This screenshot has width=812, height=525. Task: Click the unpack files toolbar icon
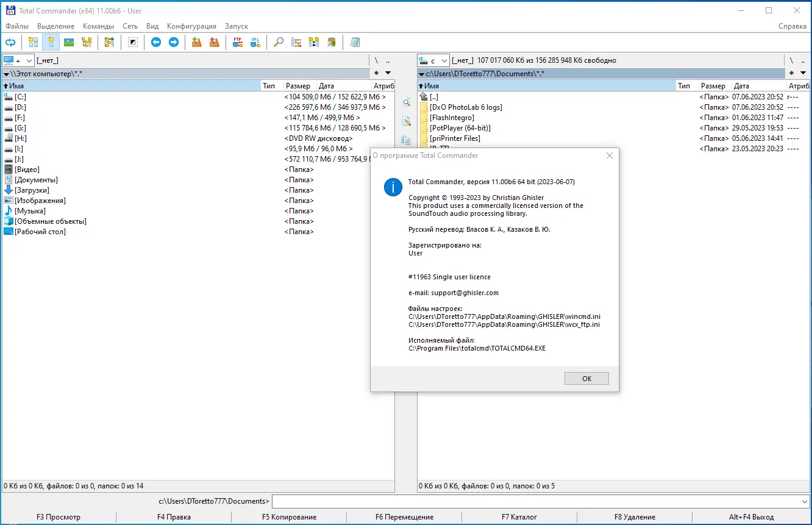pos(214,42)
